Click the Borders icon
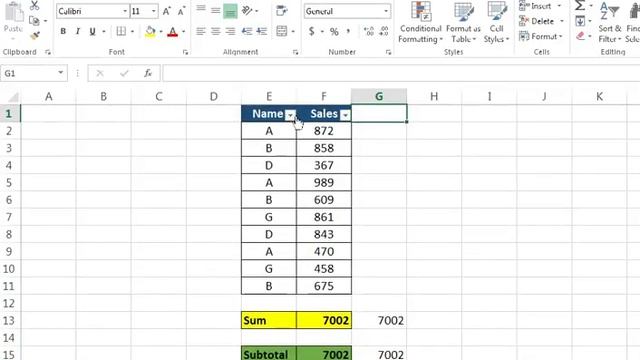 [121, 31]
